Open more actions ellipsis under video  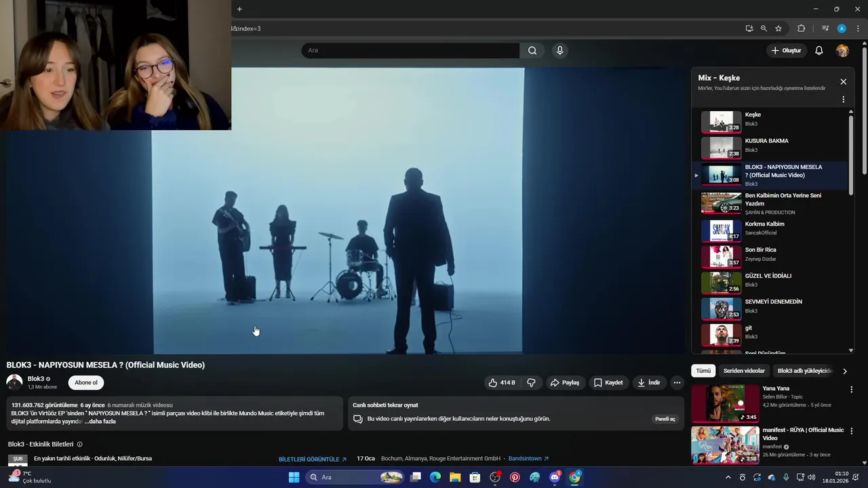[x=677, y=383]
